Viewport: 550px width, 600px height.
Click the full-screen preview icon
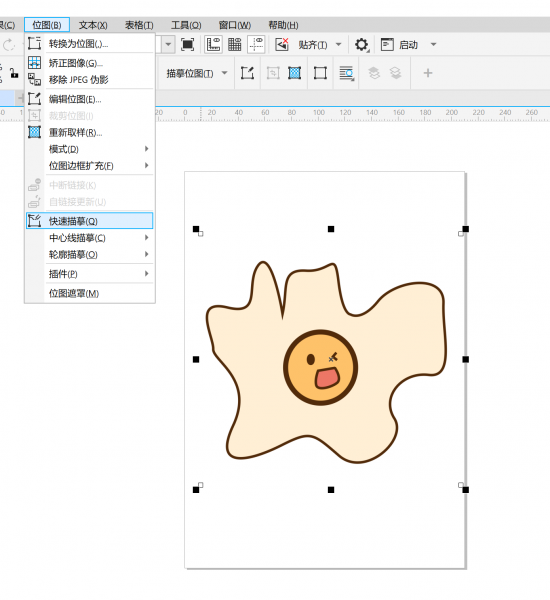coord(187,44)
